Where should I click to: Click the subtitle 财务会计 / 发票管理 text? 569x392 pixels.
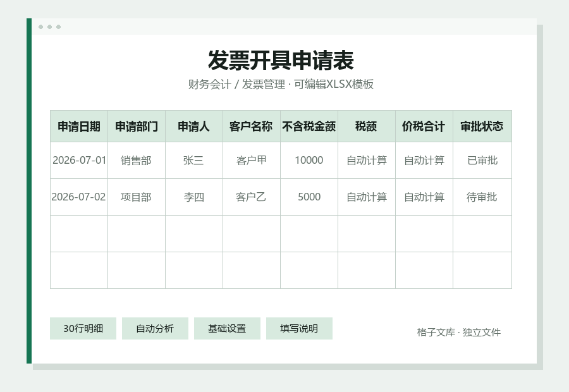click(236, 84)
